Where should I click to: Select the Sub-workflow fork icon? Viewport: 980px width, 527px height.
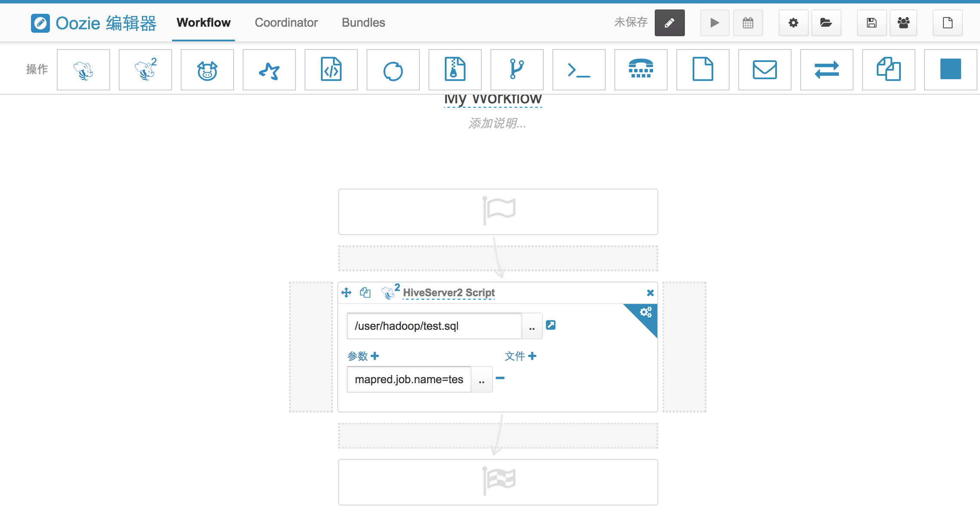click(x=517, y=70)
